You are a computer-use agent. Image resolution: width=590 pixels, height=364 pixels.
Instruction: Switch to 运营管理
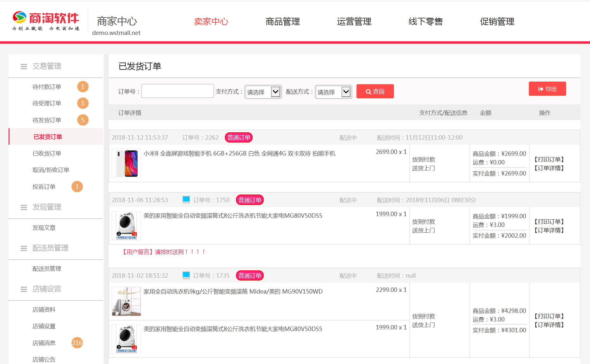(x=354, y=22)
